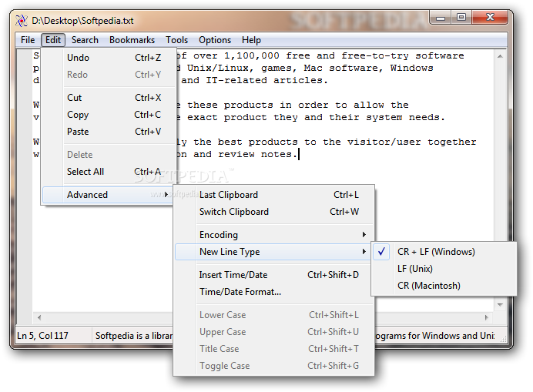Click the status bar resize grip
This screenshot has height=392, width=533.
pos(504,339)
